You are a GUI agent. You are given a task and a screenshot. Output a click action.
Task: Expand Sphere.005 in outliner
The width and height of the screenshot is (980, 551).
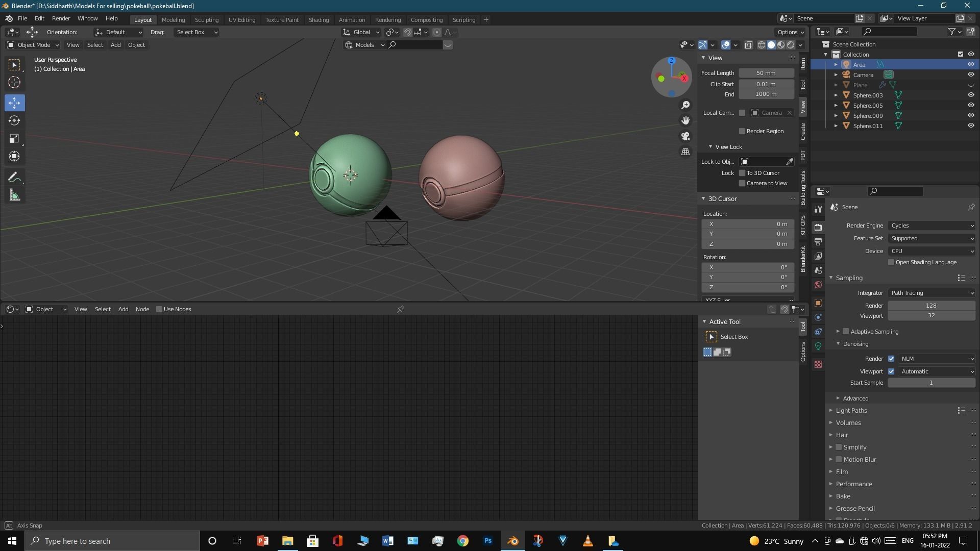(x=836, y=106)
